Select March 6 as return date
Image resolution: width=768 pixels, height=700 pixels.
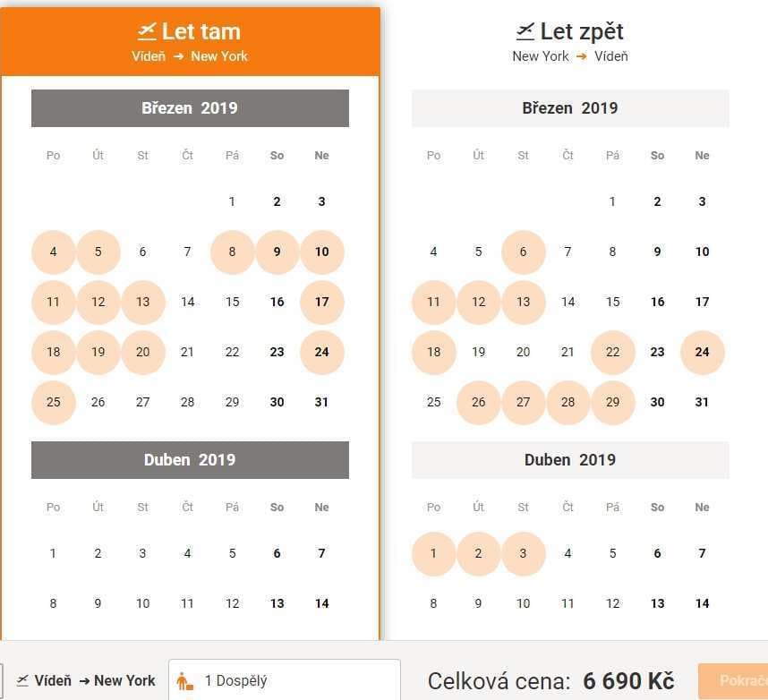[x=523, y=252]
